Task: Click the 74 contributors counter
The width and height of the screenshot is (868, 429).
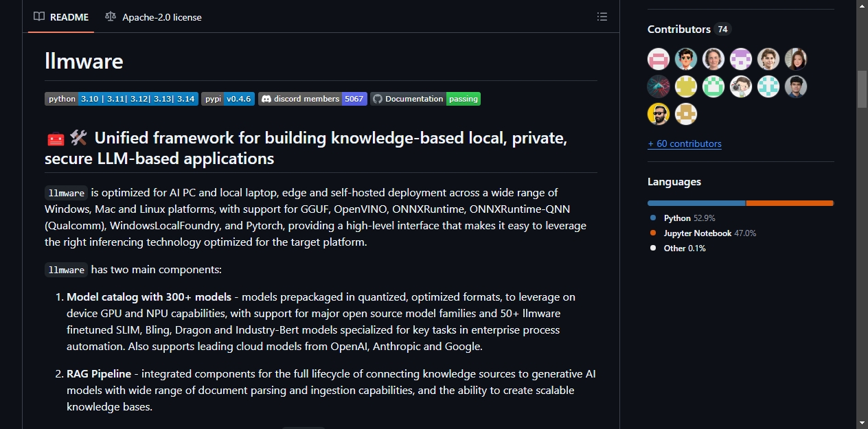Action: 722,29
